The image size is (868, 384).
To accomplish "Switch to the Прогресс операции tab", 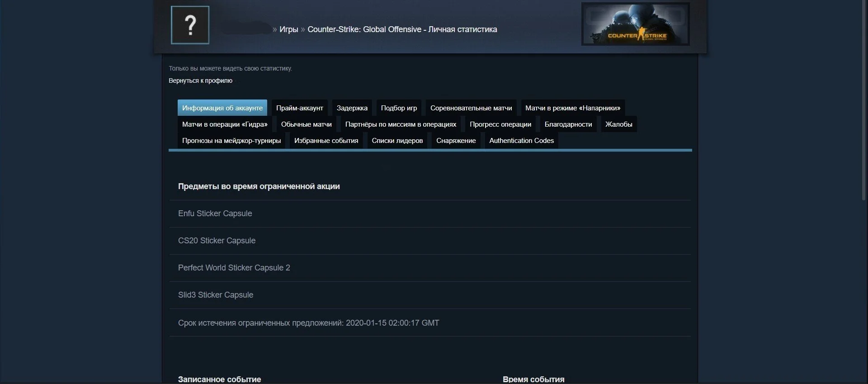I will point(500,124).
